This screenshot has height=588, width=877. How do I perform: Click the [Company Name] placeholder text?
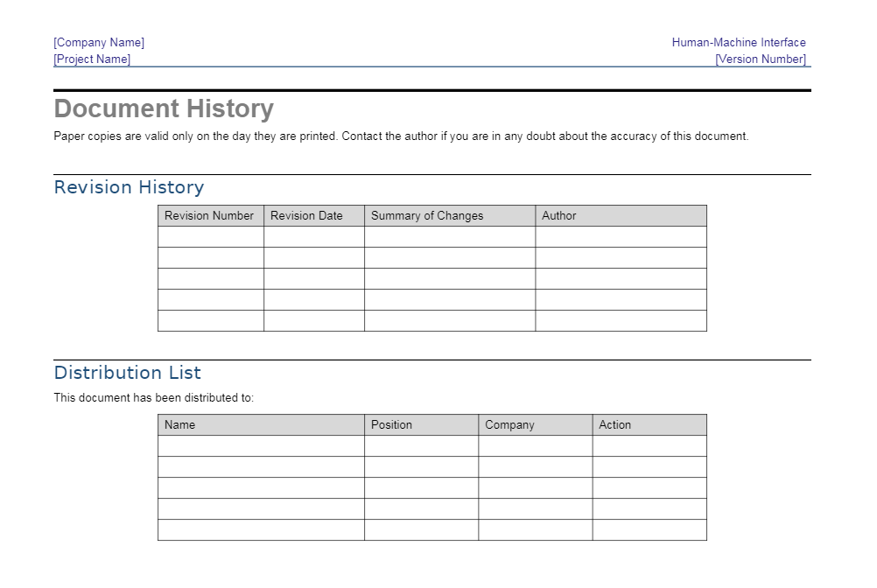pos(99,41)
